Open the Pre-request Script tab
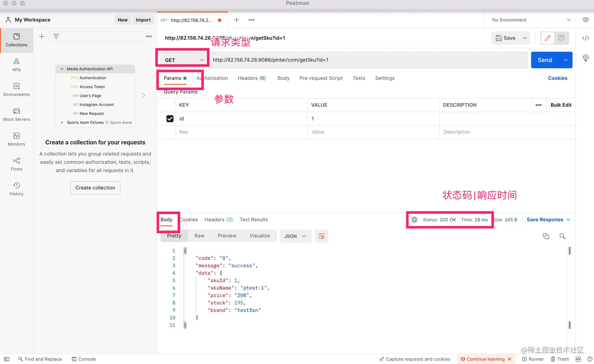This screenshot has height=364, width=594. [x=321, y=78]
